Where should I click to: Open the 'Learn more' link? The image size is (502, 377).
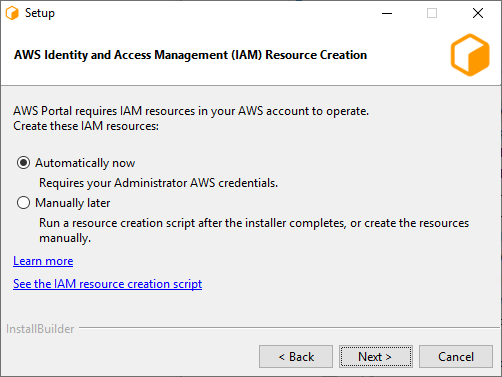coord(43,261)
